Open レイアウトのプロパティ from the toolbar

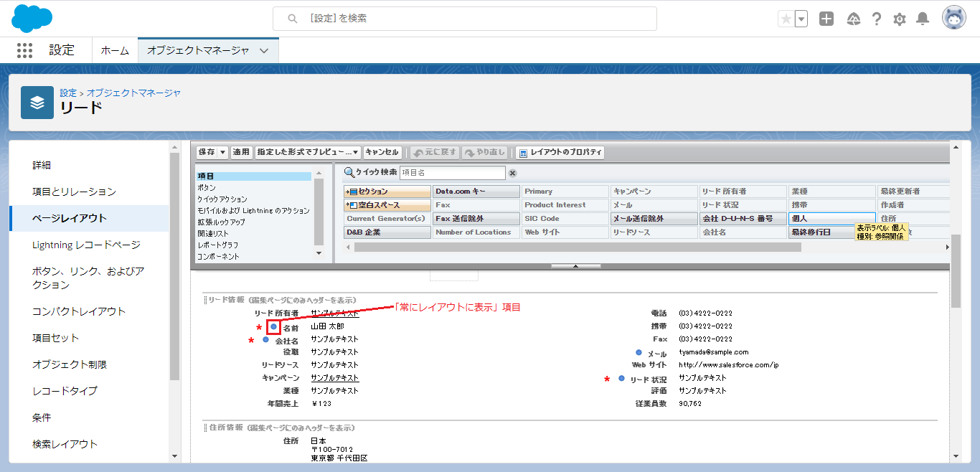coord(565,152)
